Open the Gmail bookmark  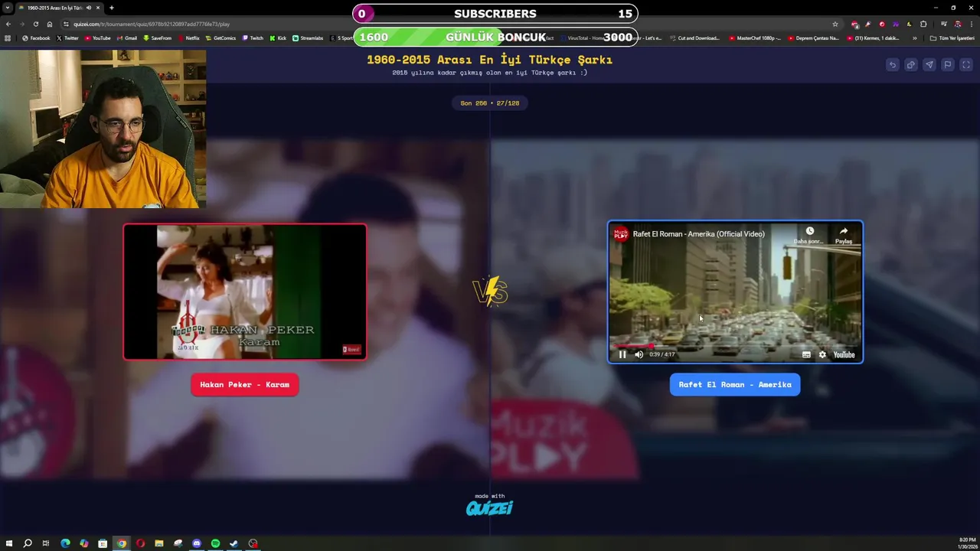(x=127, y=38)
